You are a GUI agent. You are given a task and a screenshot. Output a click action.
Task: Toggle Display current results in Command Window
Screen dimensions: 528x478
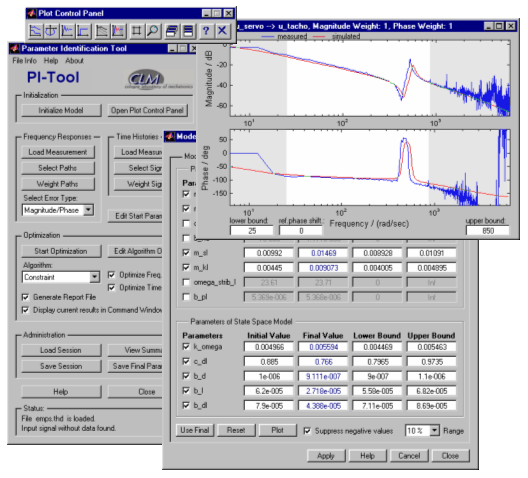(25, 310)
